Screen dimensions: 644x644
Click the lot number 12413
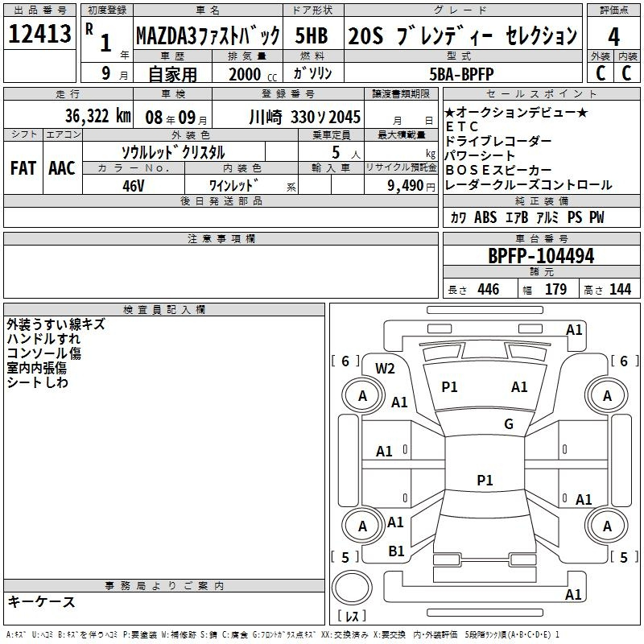tap(39, 35)
